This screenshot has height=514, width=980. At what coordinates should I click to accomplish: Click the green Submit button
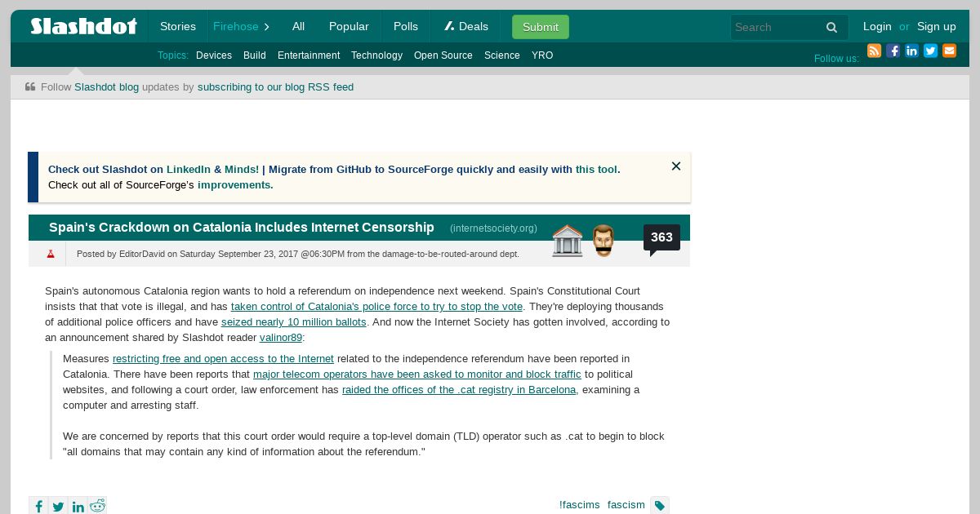(541, 27)
